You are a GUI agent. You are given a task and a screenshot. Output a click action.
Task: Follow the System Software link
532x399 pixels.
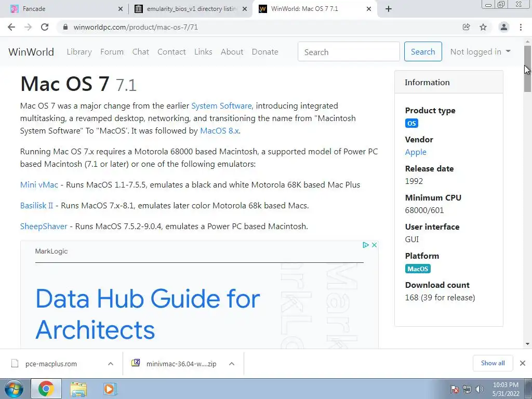point(221,106)
